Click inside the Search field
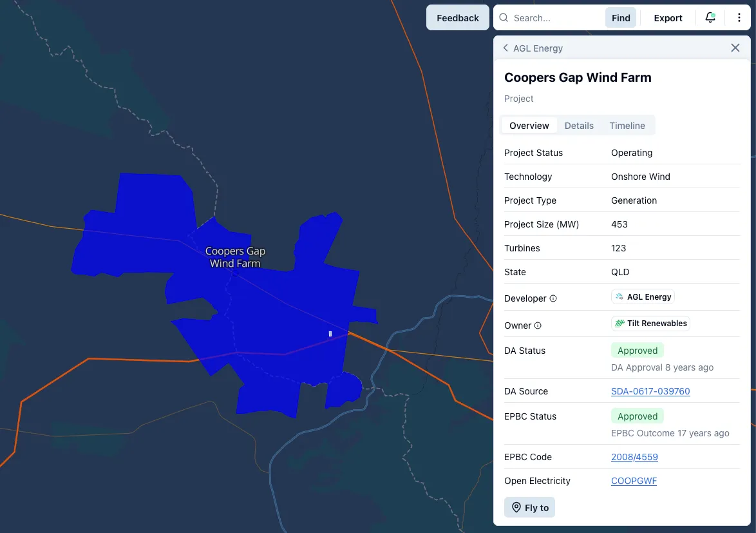Image resolution: width=756 pixels, height=533 pixels. pyautogui.click(x=554, y=17)
